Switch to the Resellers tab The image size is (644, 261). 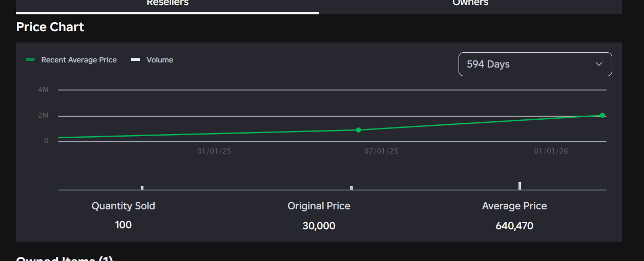(x=168, y=4)
